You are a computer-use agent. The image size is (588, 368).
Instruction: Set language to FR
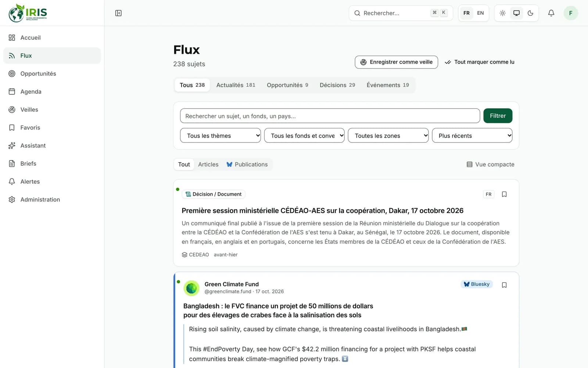466,13
